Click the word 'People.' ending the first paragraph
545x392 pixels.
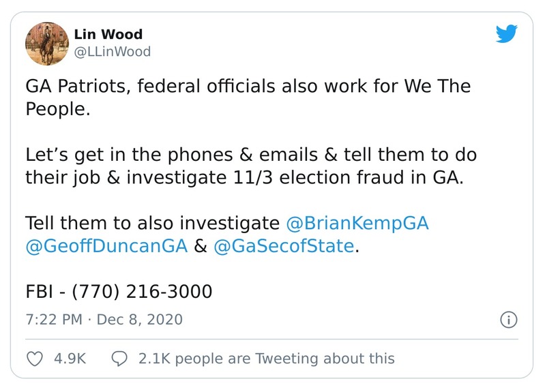click(57, 110)
